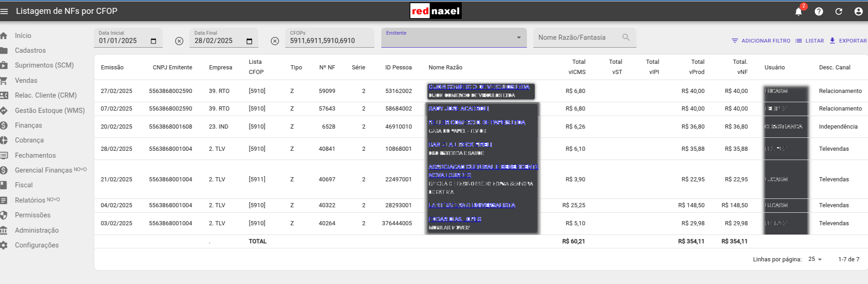Open the Início menu item
The width and height of the screenshot is (868, 284).
(23, 36)
